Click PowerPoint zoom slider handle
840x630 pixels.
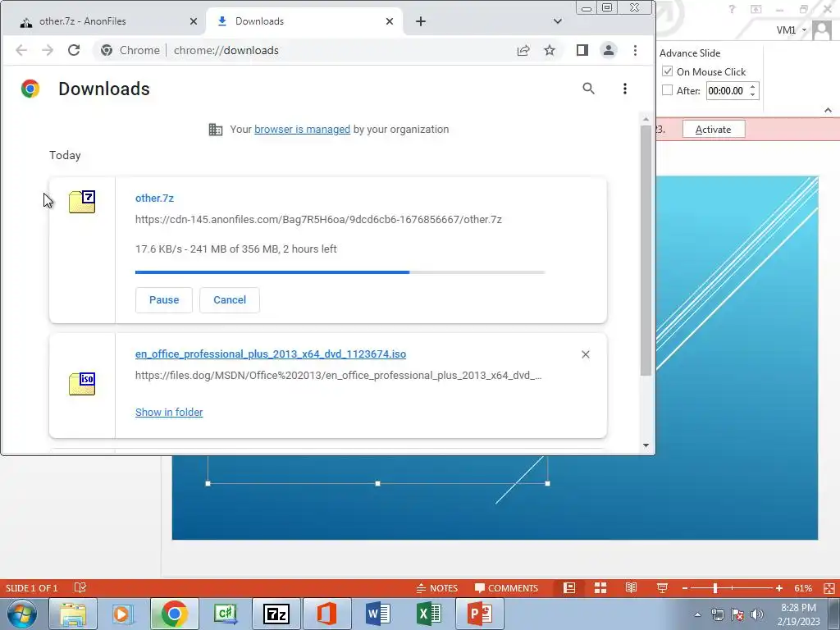click(x=715, y=588)
